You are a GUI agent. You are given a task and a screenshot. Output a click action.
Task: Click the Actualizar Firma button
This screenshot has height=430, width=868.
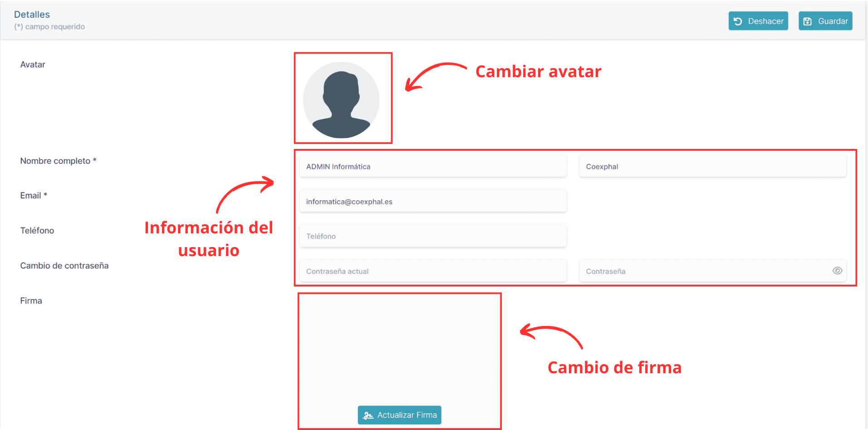tap(399, 415)
